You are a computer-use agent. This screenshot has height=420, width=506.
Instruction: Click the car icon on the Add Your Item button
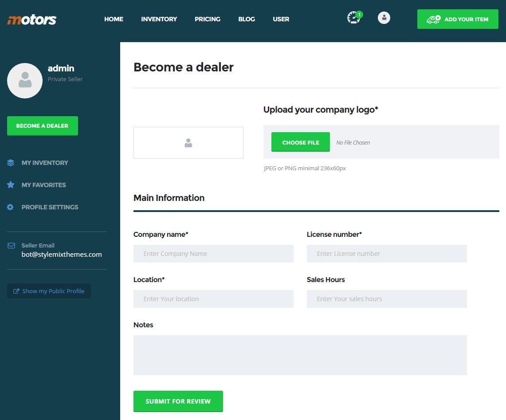(433, 20)
